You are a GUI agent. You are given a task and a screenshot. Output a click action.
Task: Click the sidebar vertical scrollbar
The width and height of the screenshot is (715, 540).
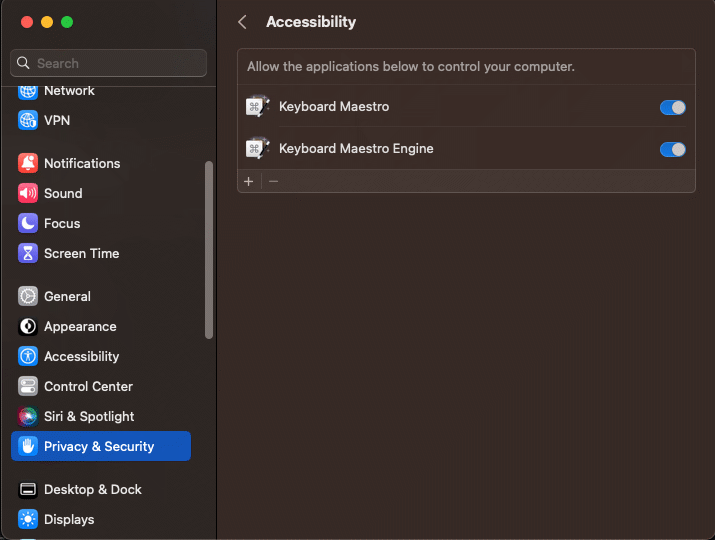point(209,250)
